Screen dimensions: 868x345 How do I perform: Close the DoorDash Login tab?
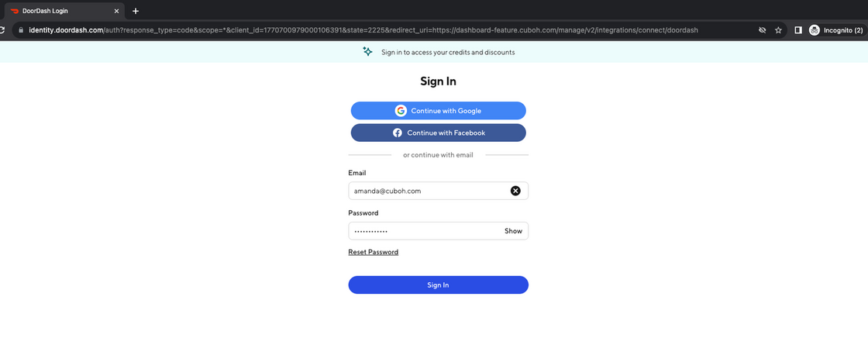[116, 11]
